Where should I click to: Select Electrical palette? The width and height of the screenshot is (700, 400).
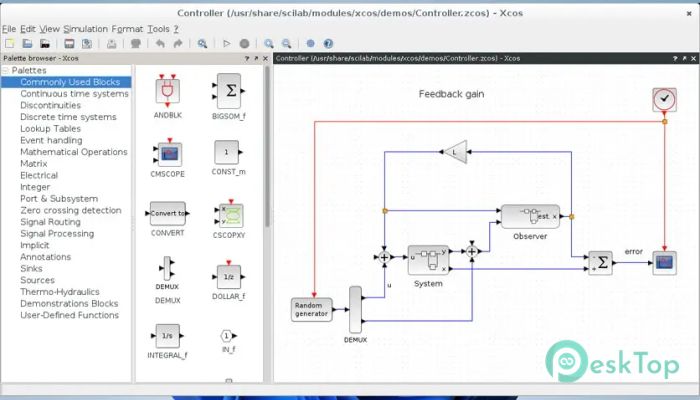(x=39, y=175)
